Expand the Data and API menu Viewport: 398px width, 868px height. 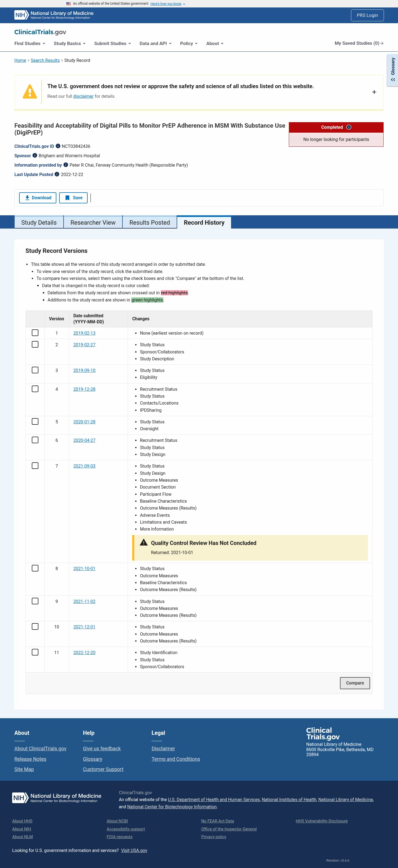(x=155, y=43)
